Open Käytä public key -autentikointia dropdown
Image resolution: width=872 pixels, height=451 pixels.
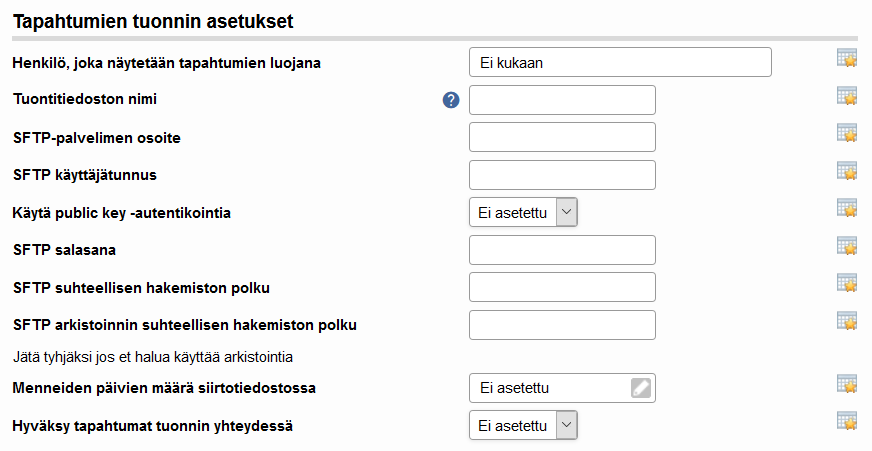tap(523, 212)
